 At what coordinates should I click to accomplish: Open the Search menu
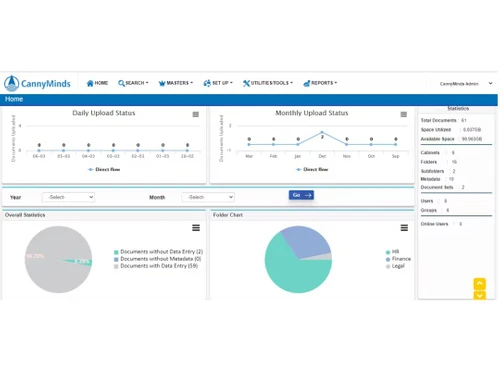tap(133, 83)
